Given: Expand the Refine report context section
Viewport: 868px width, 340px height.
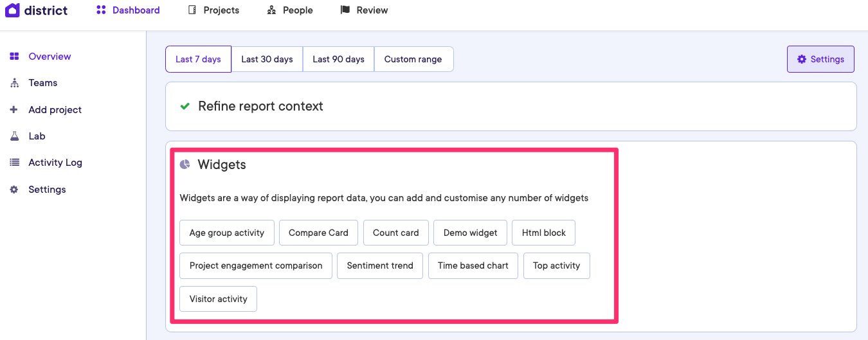Looking at the screenshot, I should [260, 106].
